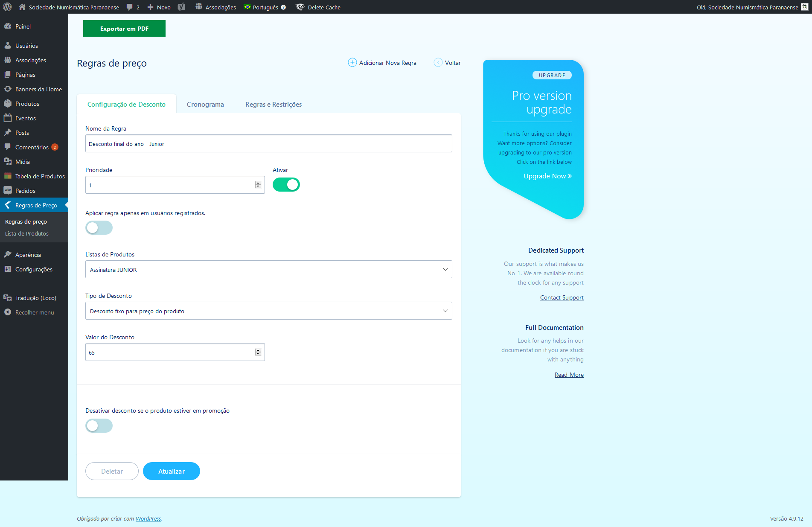Click the Valor do Desconto field
The height and width of the screenshot is (527, 812).
[x=175, y=352]
